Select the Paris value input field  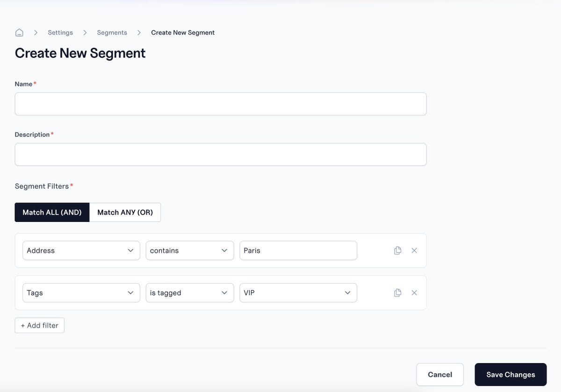(298, 250)
